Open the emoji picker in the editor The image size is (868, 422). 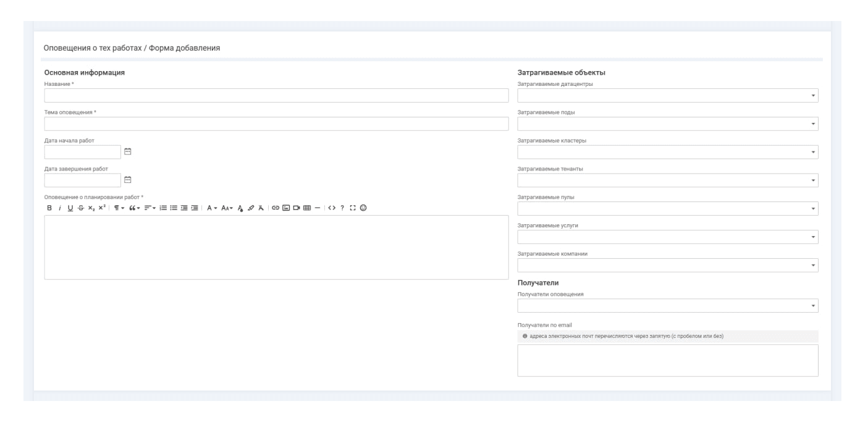point(363,208)
